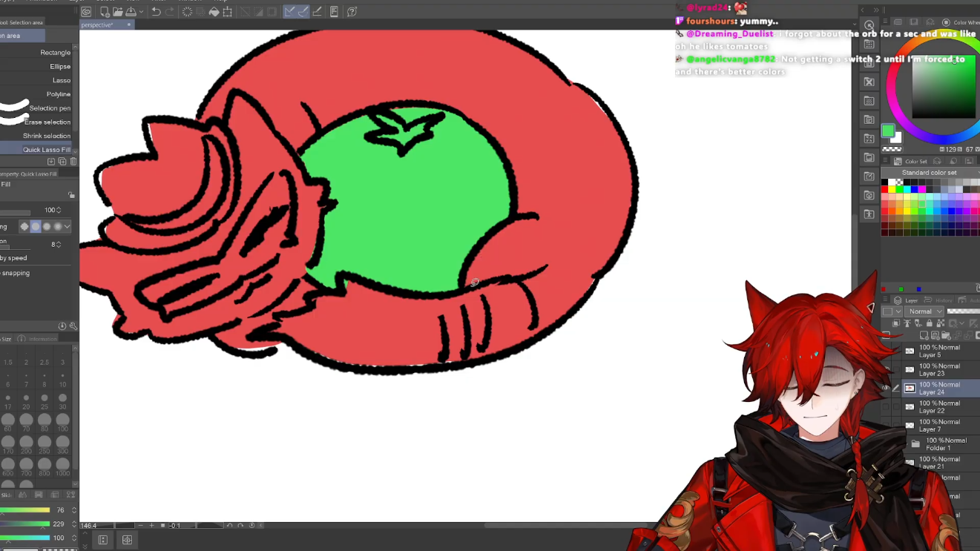Activate the Scale/Rotate transform icon

coord(228,12)
